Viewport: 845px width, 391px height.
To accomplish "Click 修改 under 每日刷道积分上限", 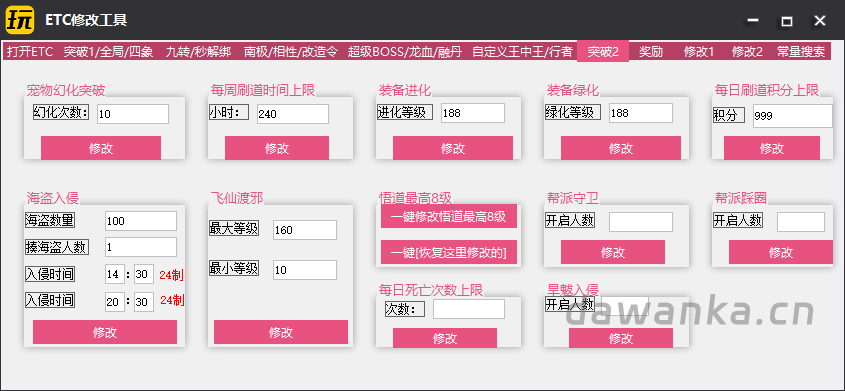I will click(772, 148).
